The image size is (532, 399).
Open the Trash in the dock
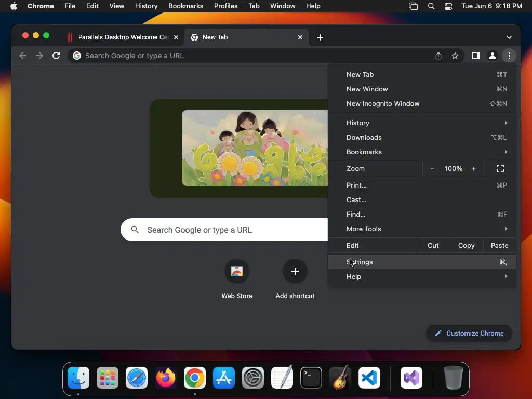pyautogui.click(x=453, y=378)
